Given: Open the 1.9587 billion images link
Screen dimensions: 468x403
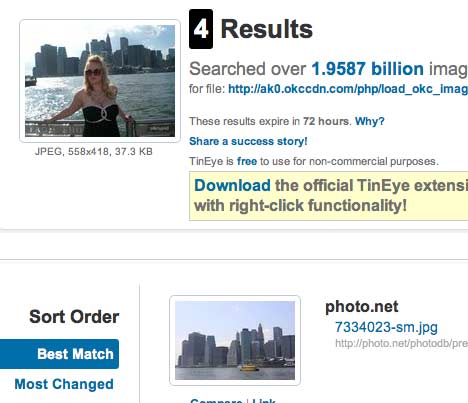Looking at the screenshot, I should coord(368,69).
